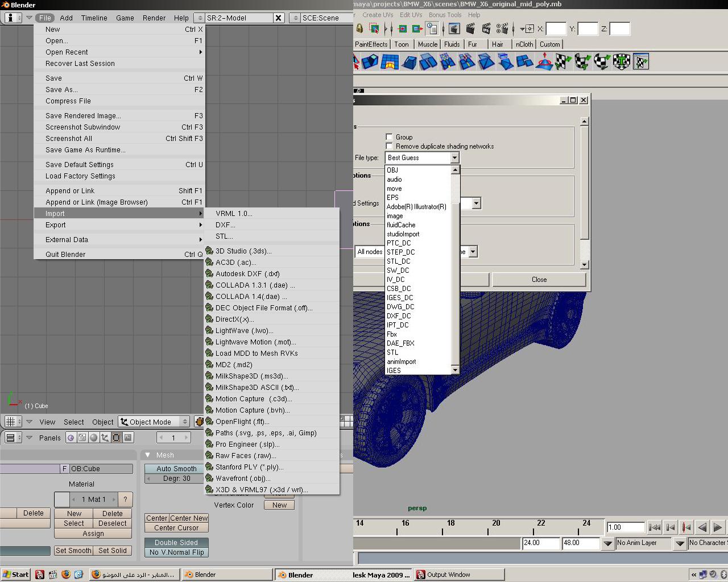Screen dimensions: 728x582
Task: Step back one frame in Maya
Action: (671, 527)
